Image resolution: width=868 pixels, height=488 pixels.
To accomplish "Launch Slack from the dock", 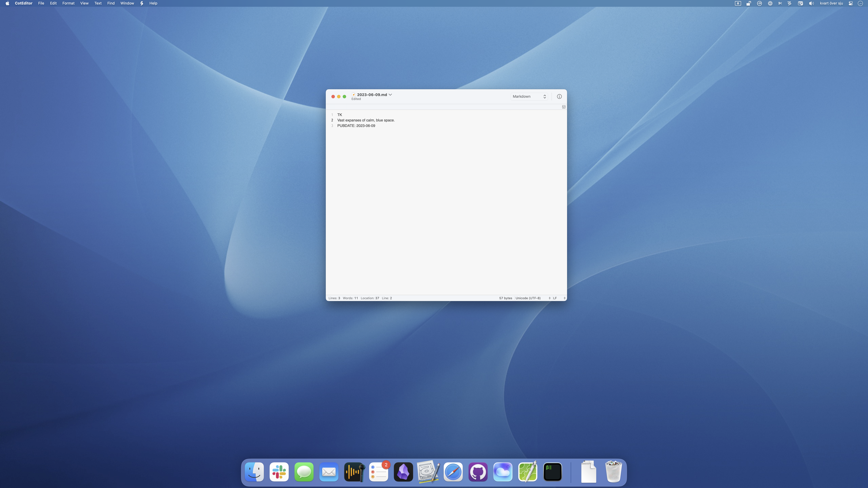I will tap(279, 472).
